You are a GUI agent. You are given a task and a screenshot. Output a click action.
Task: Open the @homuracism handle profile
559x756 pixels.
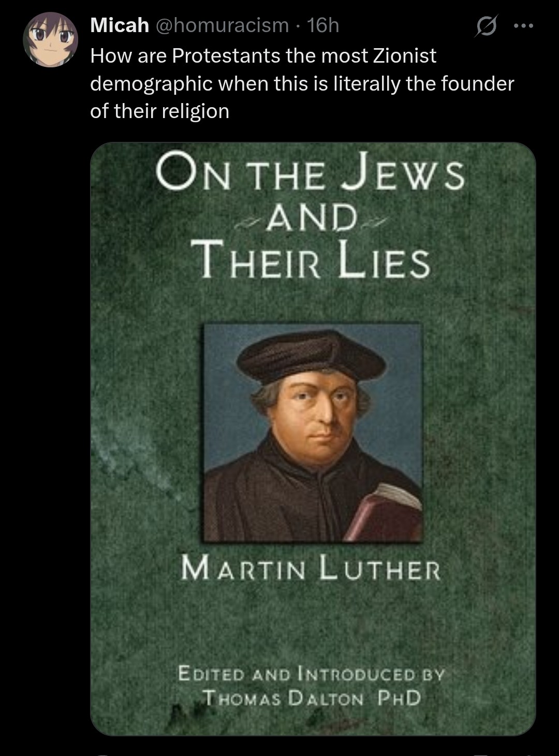[221, 25]
